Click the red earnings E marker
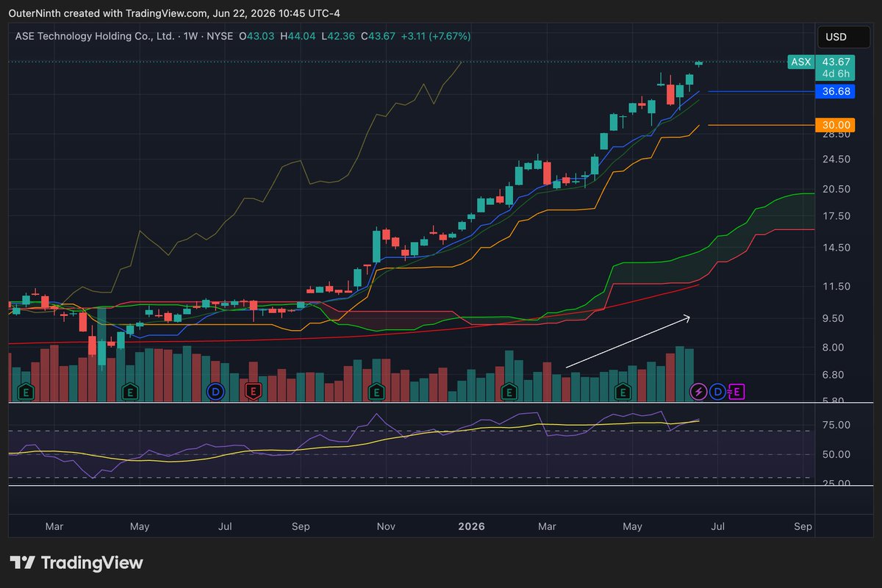This screenshot has height=588, width=882. click(x=254, y=392)
